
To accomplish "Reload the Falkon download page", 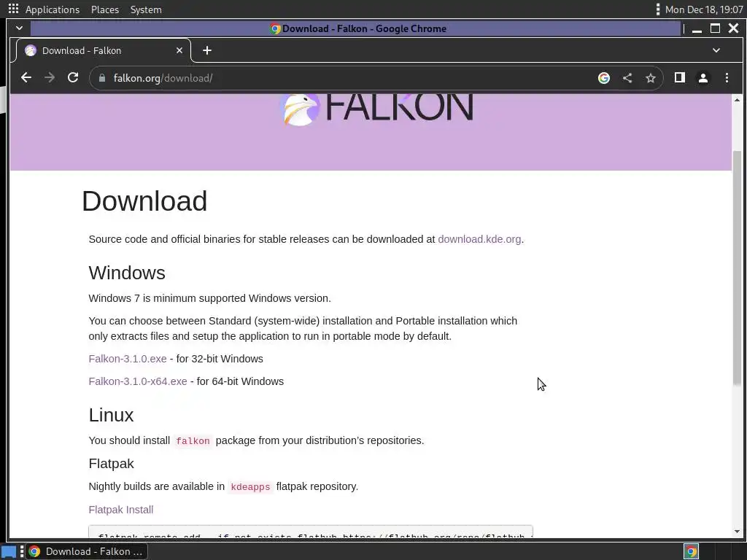I will pos(73,77).
